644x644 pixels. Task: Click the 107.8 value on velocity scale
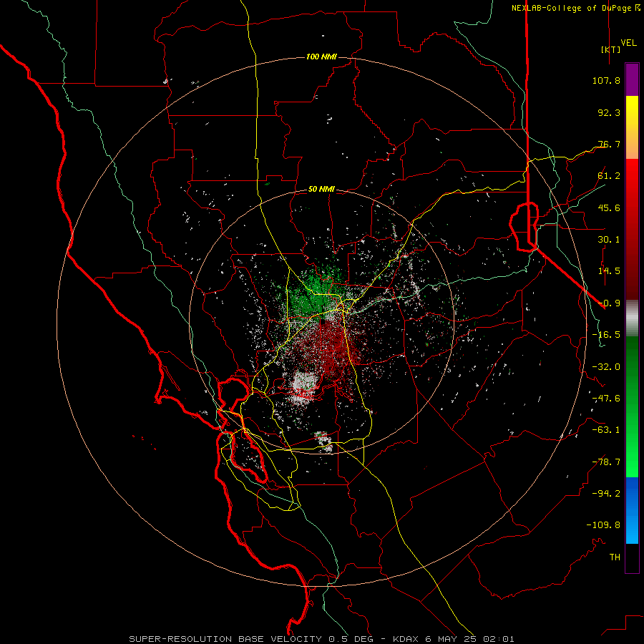click(x=606, y=80)
